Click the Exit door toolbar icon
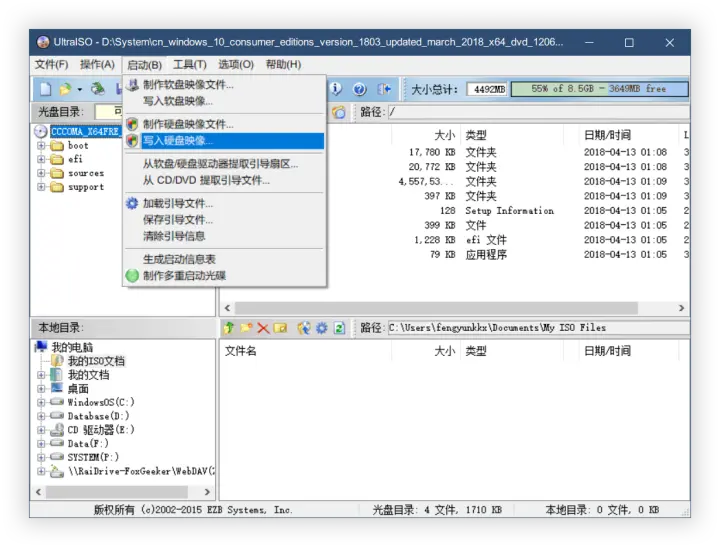720x547 pixels. point(384,89)
